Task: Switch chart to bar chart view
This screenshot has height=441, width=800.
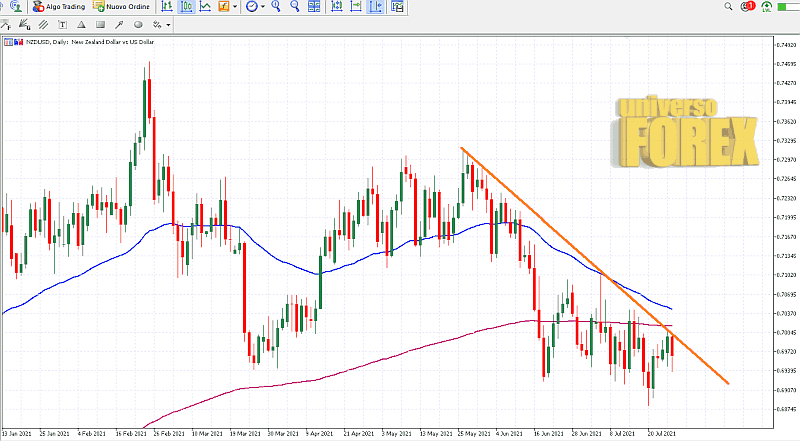Action: pos(166,6)
